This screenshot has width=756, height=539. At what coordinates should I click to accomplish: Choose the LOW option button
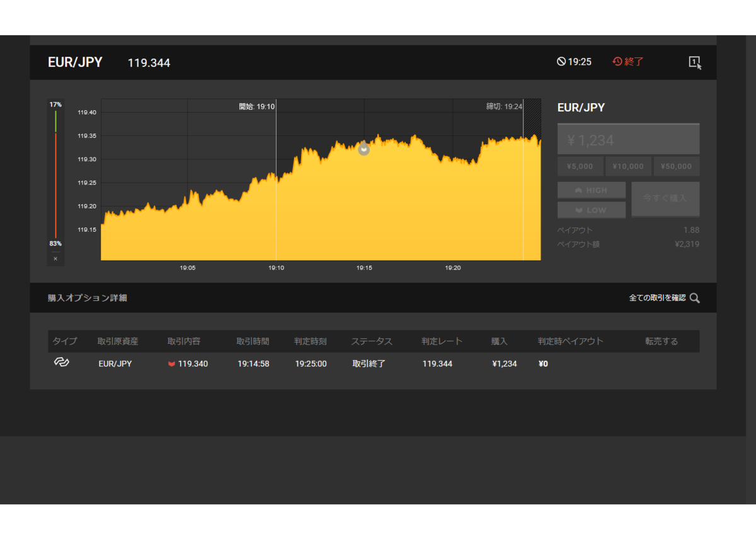tap(592, 210)
